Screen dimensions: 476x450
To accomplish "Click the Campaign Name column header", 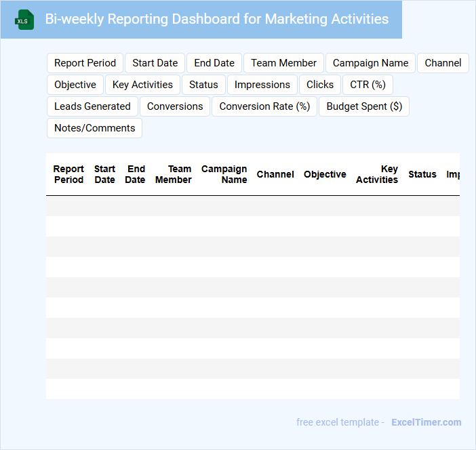I will pyautogui.click(x=224, y=174).
